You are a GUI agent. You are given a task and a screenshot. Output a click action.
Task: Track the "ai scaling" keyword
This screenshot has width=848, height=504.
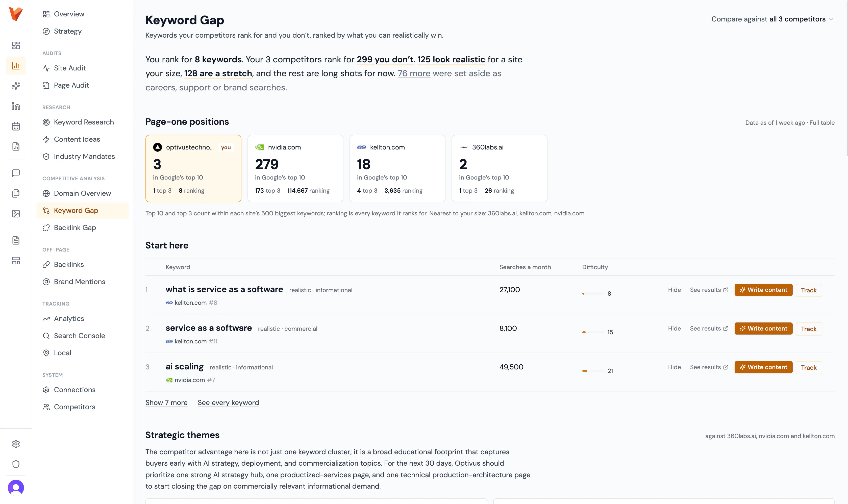pyautogui.click(x=809, y=368)
